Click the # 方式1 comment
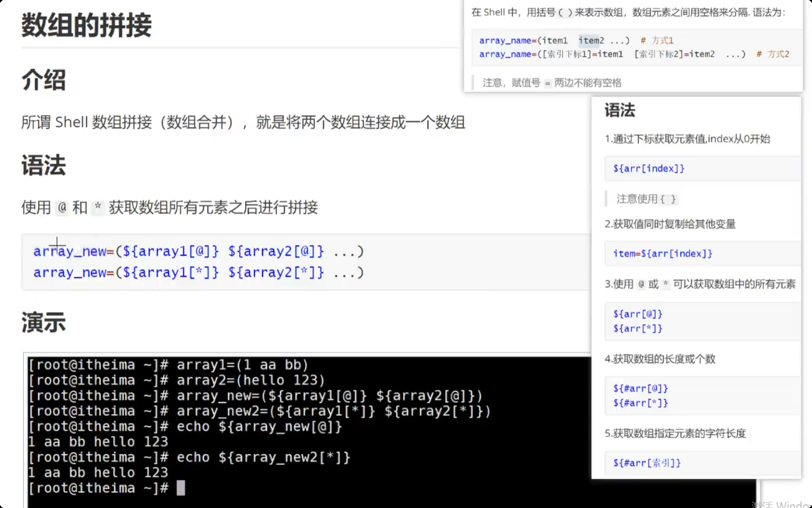This screenshot has height=508, width=812. pos(657,41)
